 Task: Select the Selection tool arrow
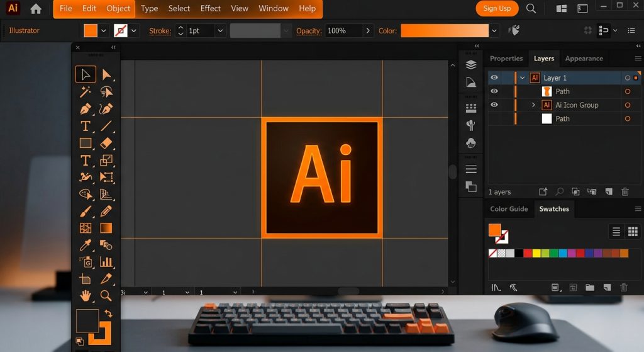coord(86,74)
